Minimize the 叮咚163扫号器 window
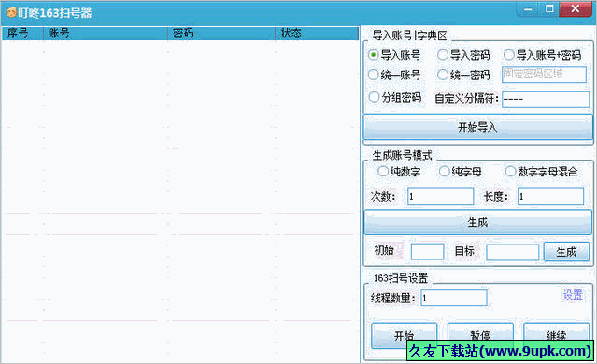The width and height of the screenshot is (597, 364). [x=528, y=9]
